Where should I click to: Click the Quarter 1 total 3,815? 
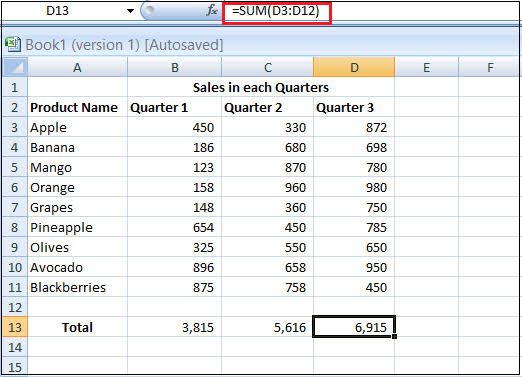coord(174,327)
